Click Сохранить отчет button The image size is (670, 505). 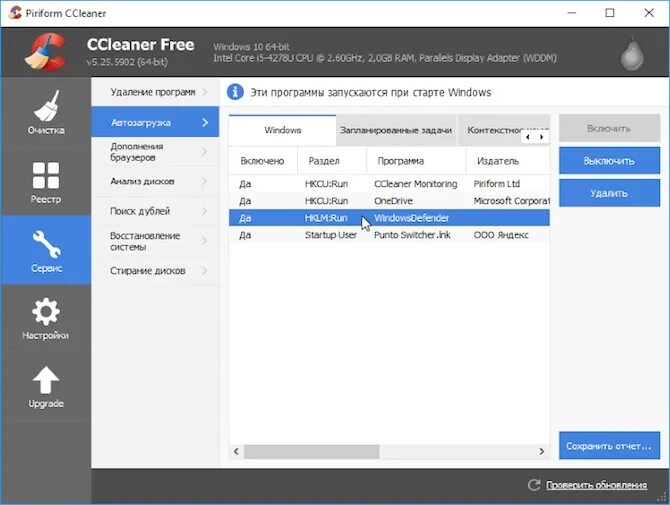[609, 446]
